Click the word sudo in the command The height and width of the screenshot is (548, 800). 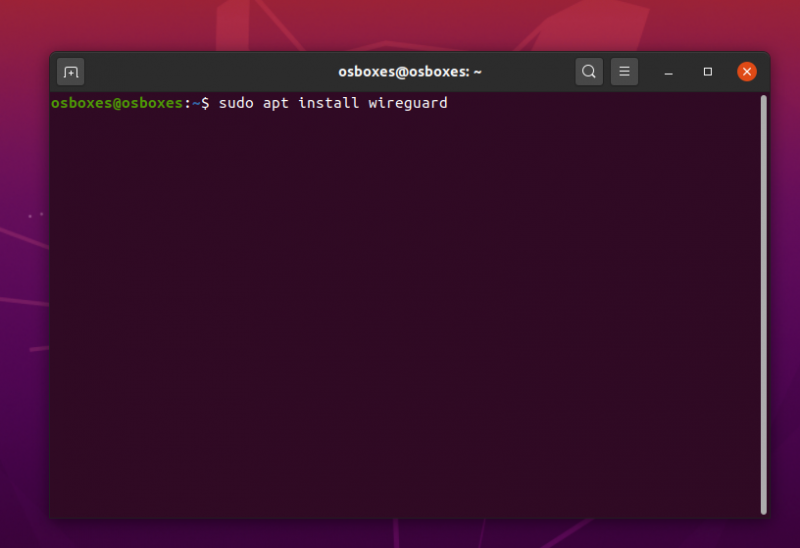click(234, 103)
